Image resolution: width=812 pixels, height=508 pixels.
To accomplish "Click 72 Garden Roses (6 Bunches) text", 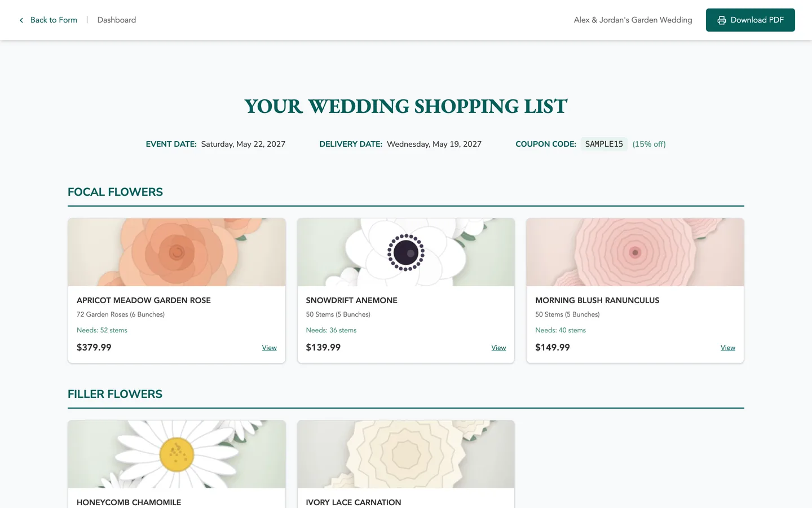I will click(x=121, y=314).
